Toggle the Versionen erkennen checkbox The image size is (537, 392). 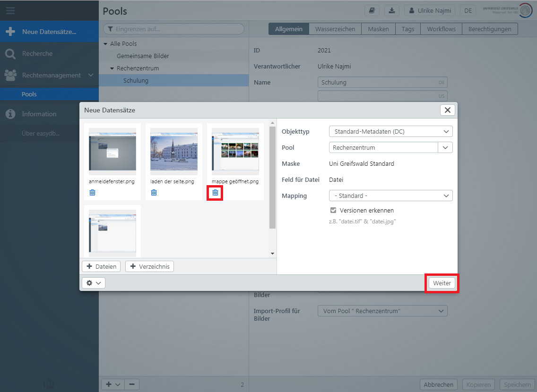coord(333,210)
